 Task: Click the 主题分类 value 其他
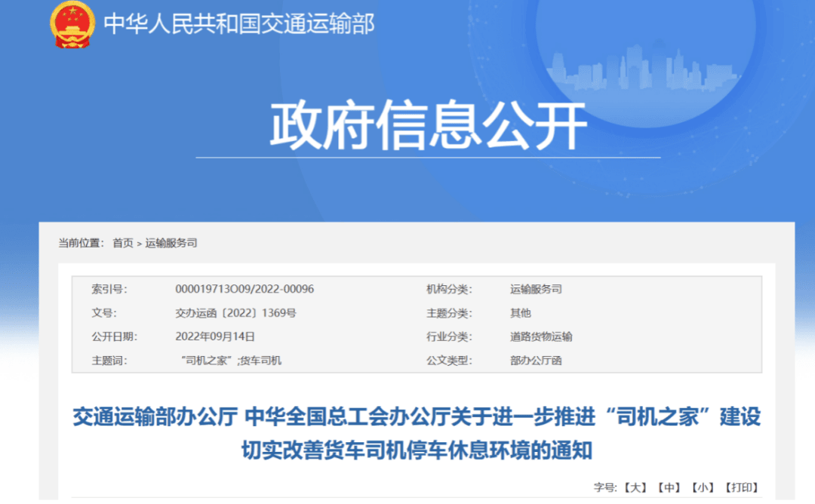(521, 313)
